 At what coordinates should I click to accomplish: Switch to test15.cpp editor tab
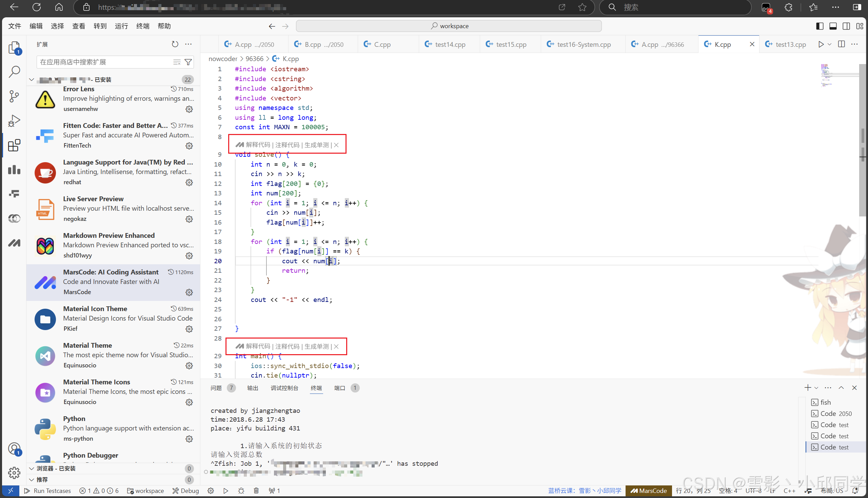pos(510,44)
